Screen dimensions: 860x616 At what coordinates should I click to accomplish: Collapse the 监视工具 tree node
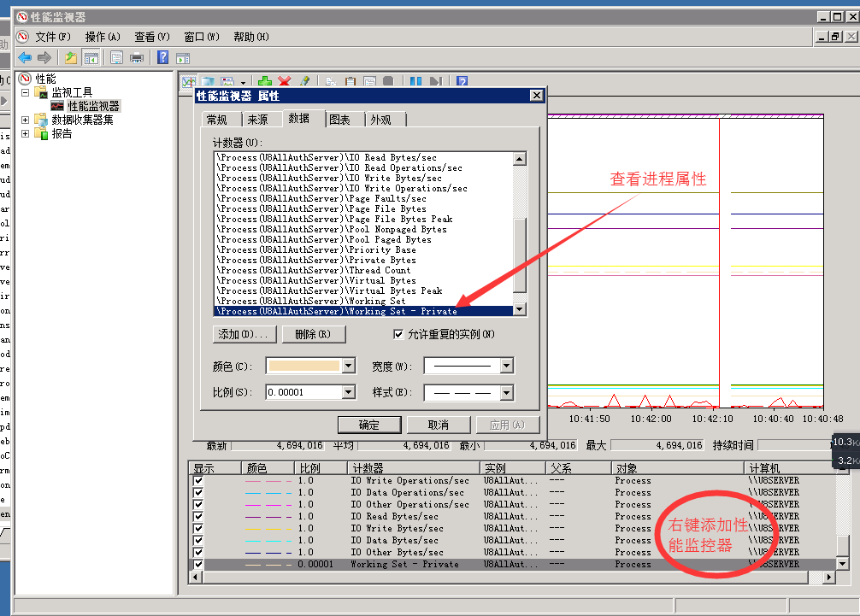point(26,92)
